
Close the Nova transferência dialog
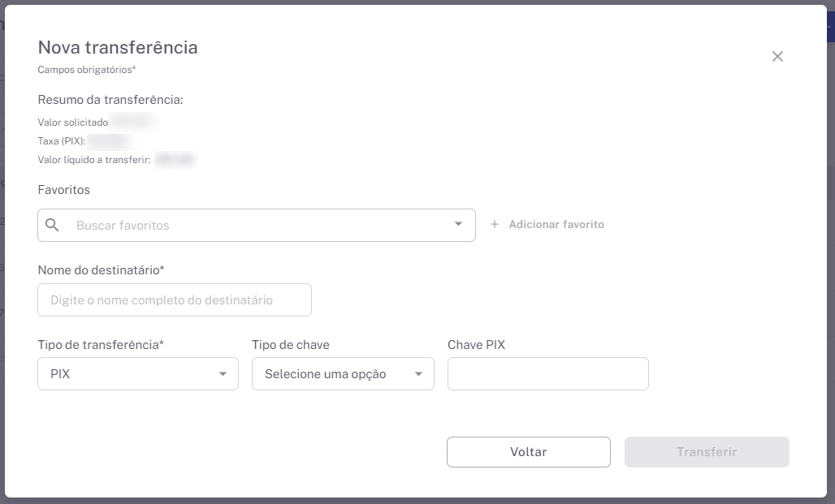pos(777,57)
